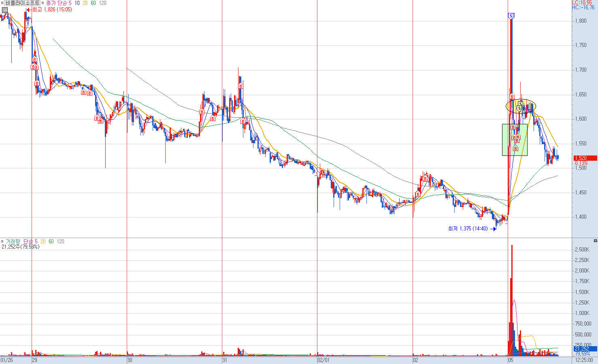
Task: Select the gray 120 volume average period
Action: click(61, 241)
